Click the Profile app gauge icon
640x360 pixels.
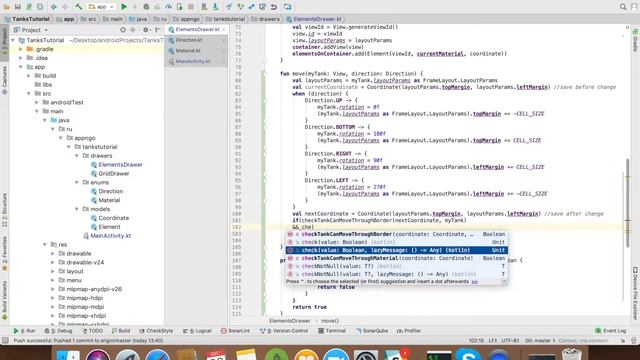[x=169, y=7]
